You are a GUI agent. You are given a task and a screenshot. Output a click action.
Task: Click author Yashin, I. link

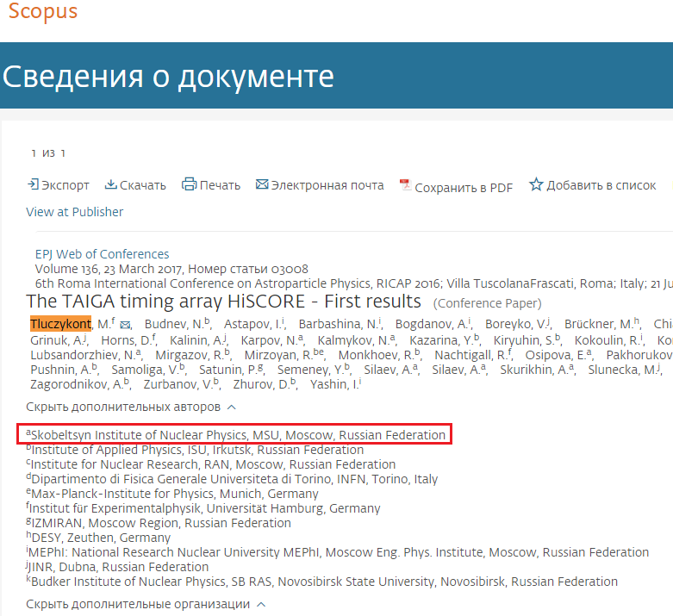coord(332,384)
